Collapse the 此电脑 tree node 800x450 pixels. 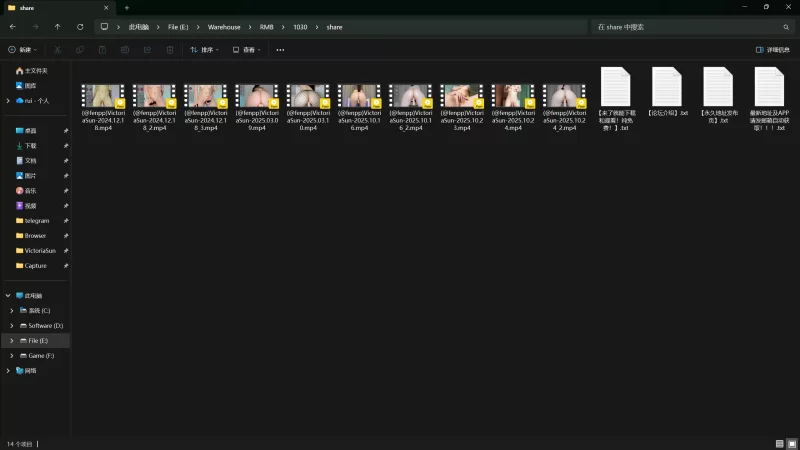pyautogui.click(x=7, y=296)
